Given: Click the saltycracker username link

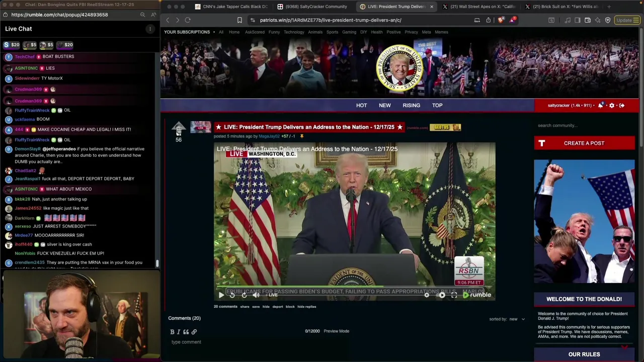Looking at the screenshot, I should pos(557,106).
